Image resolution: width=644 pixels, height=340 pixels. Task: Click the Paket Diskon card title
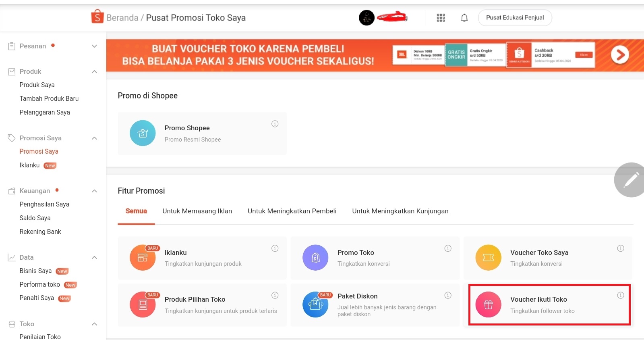coord(357,296)
